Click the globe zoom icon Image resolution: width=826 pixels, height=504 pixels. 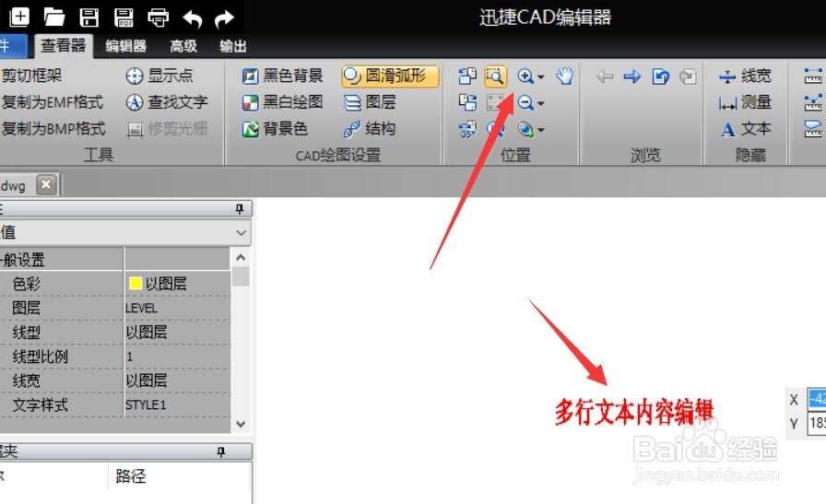point(525,129)
